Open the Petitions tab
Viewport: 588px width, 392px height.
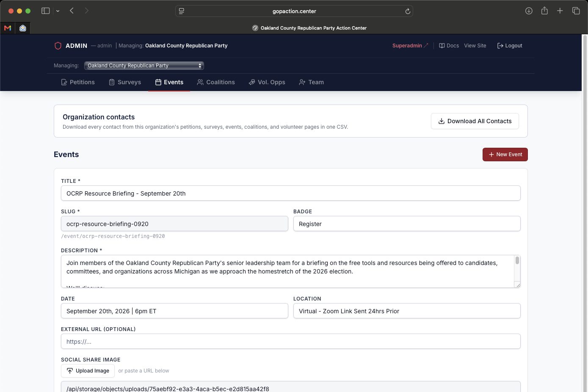pos(78,82)
